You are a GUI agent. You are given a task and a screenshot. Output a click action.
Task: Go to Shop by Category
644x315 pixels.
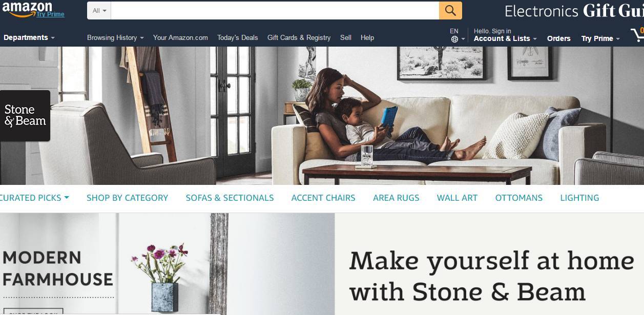click(127, 198)
